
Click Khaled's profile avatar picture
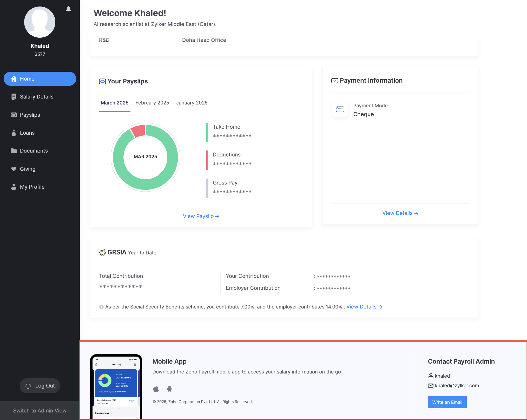[40, 22]
